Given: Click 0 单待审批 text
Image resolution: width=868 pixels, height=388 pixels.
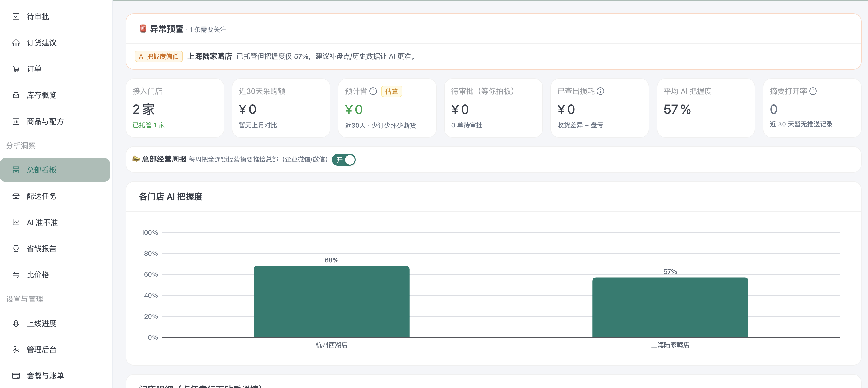Looking at the screenshot, I should point(467,125).
